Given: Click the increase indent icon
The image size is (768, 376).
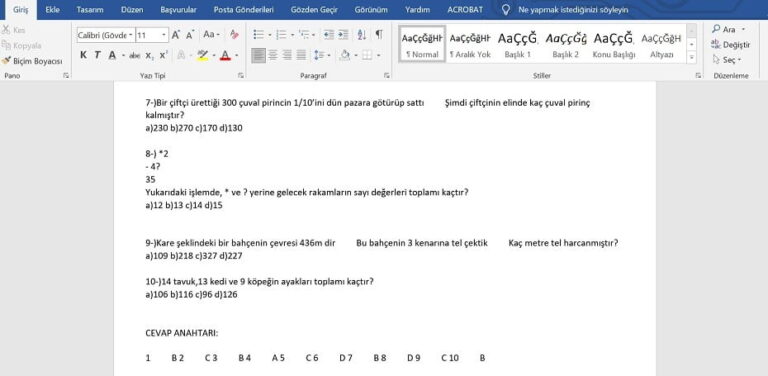Looking at the screenshot, I should [343, 35].
